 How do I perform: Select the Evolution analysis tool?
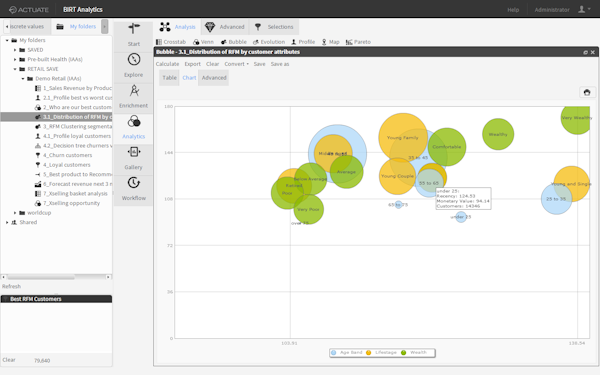pyautogui.click(x=269, y=42)
